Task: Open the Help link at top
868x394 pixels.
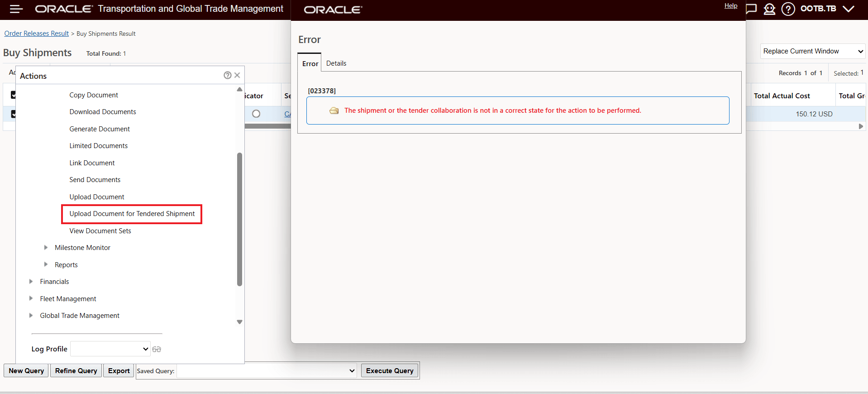Action: [731, 5]
